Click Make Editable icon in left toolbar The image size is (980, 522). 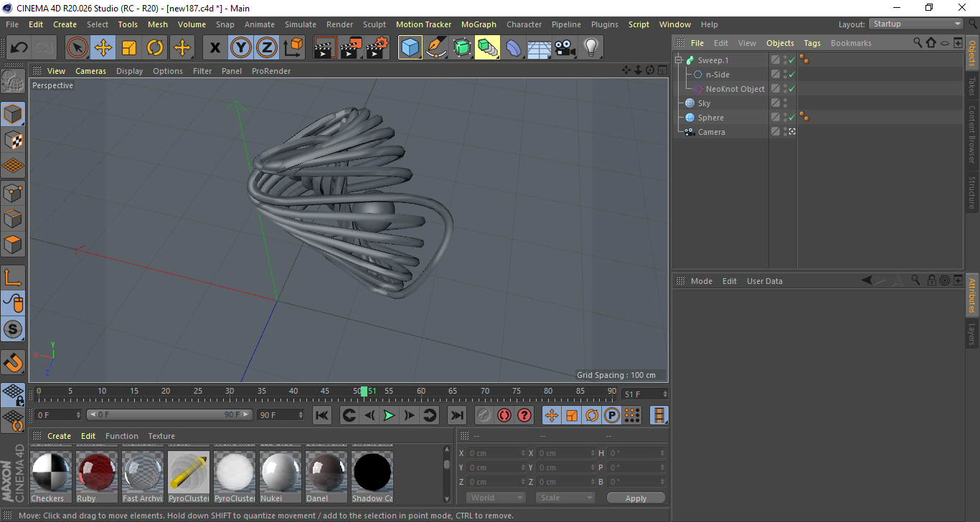[13, 82]
